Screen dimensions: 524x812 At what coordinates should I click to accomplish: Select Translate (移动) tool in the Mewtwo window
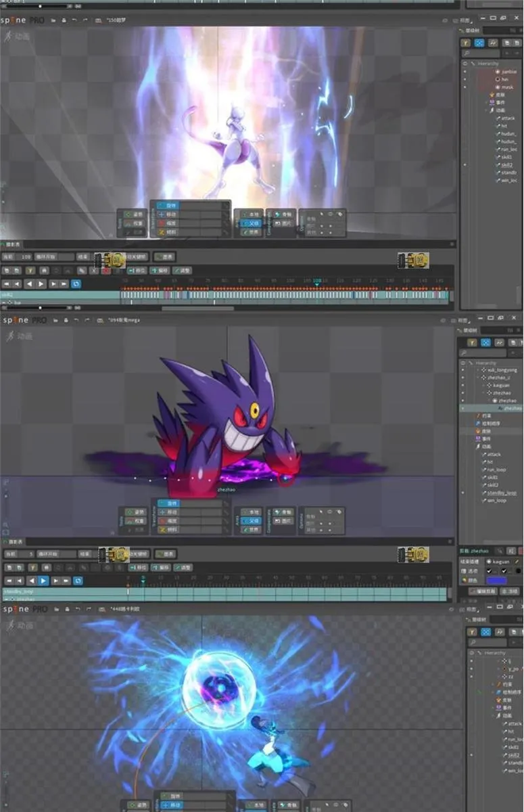[172, 213]
